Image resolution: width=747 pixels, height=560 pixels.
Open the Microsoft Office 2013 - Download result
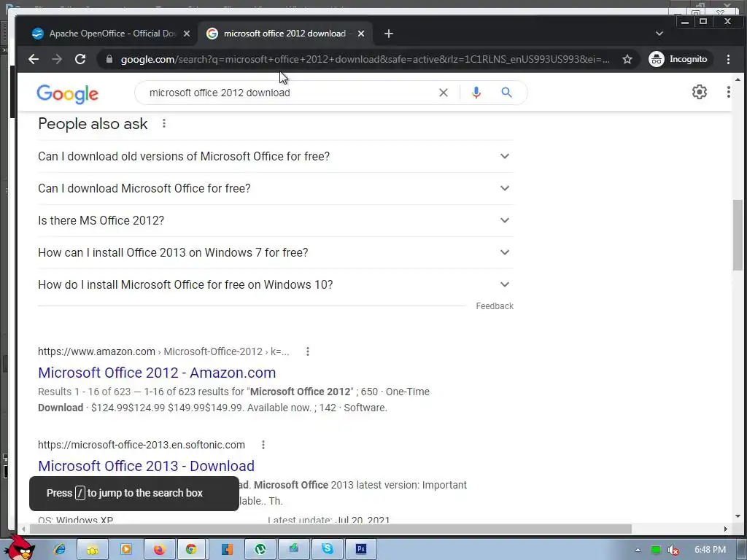(146, 466)
